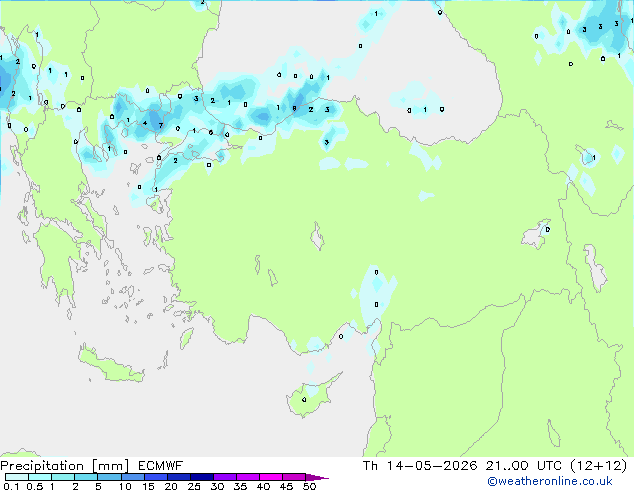Select the date text 'Th 14-05-2026'
Viewport: 634px width, 490px height.
click(x=420, y=466)
